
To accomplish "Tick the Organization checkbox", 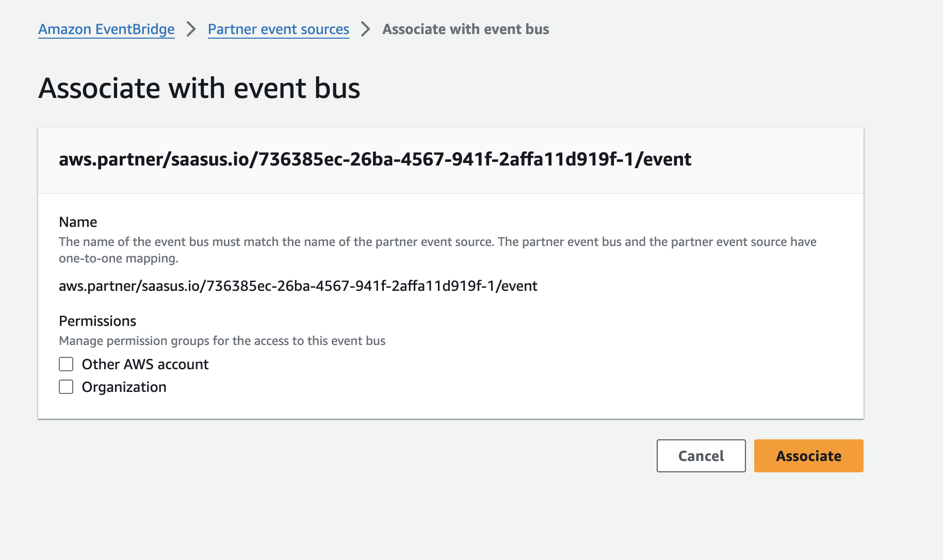I will [x=66, y=387].
